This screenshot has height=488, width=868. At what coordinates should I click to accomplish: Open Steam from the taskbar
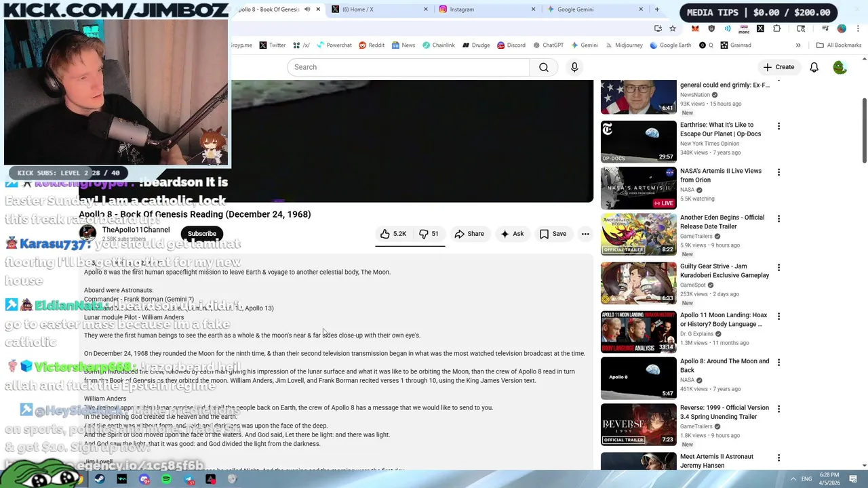tap(100, 479)
